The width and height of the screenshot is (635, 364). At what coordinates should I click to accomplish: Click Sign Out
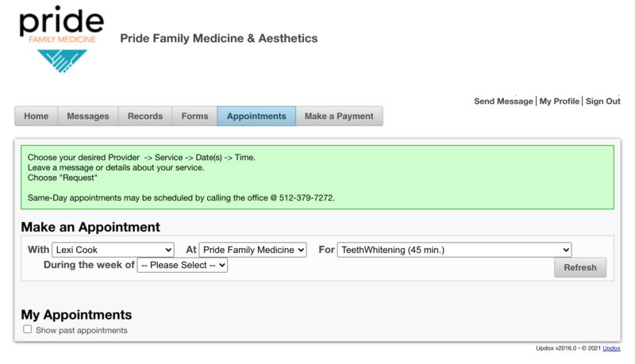[x=602, y=102]
